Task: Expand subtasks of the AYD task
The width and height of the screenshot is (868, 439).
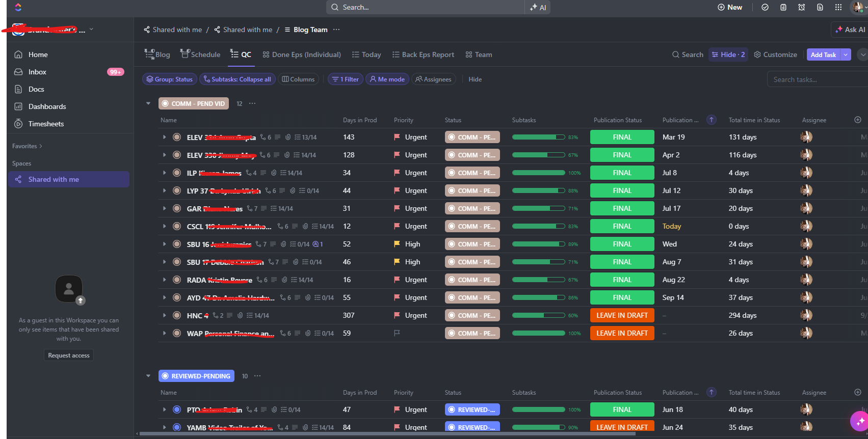Action: pos(164,297)
